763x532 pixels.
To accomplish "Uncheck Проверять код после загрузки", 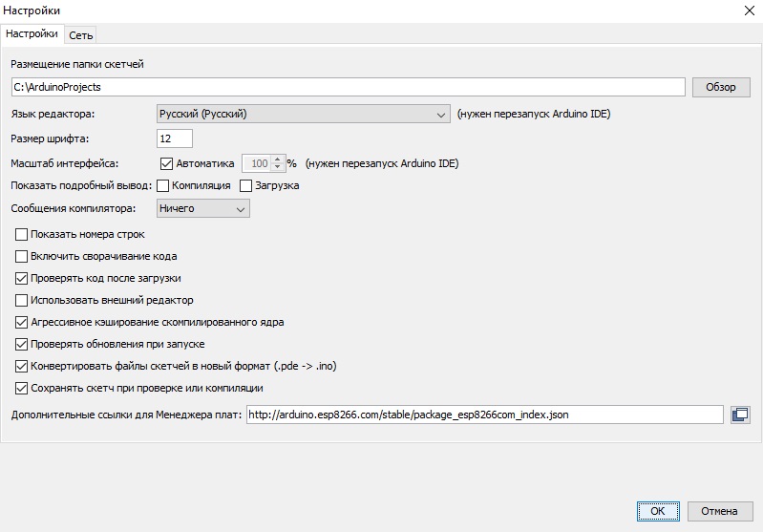I will [22, 278].
